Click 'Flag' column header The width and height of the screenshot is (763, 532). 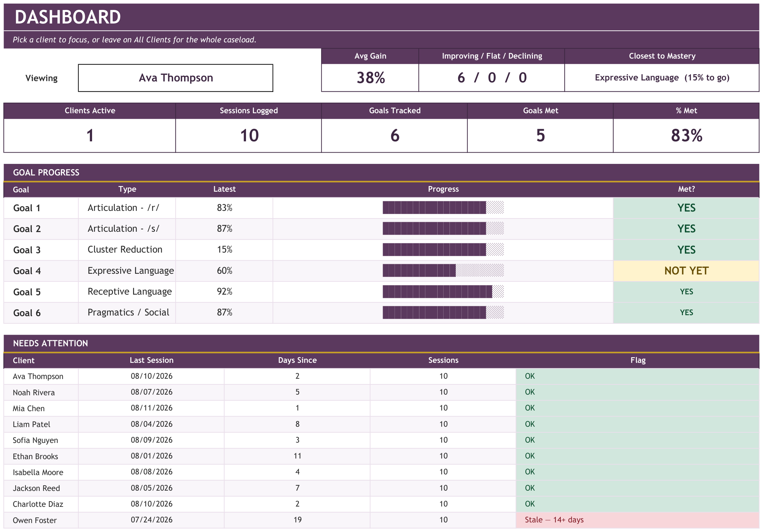[x=638, y=360]
